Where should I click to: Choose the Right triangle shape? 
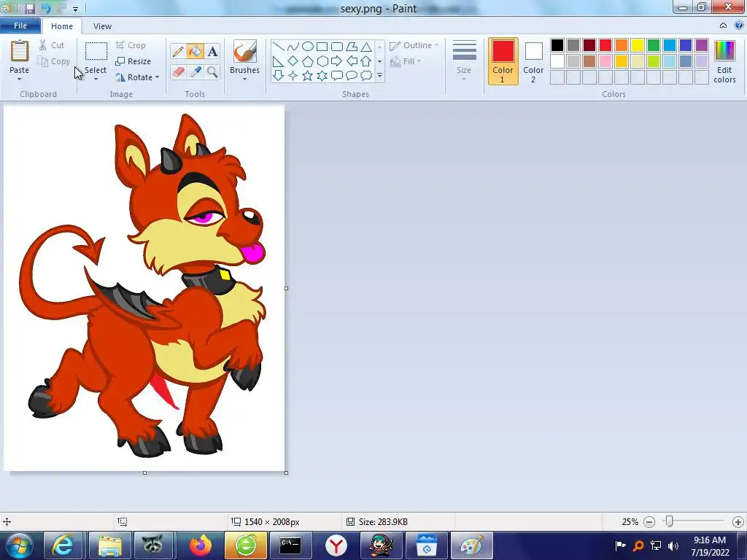278,61
